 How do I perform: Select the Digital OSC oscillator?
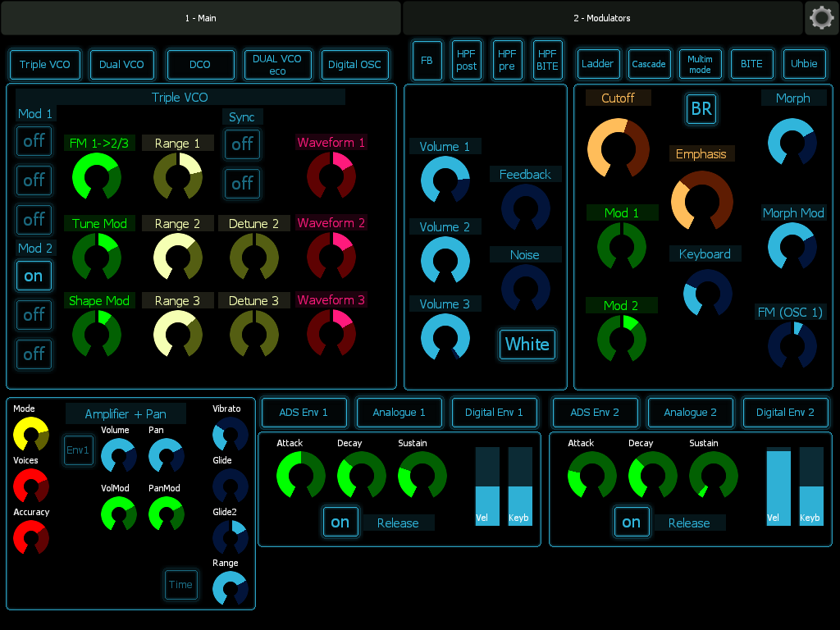(354, 64)
